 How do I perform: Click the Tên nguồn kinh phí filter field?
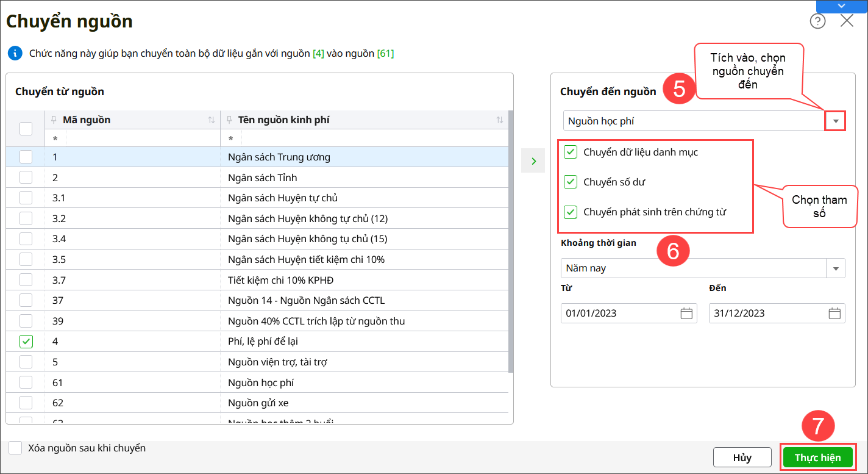[x=366, y=138]
